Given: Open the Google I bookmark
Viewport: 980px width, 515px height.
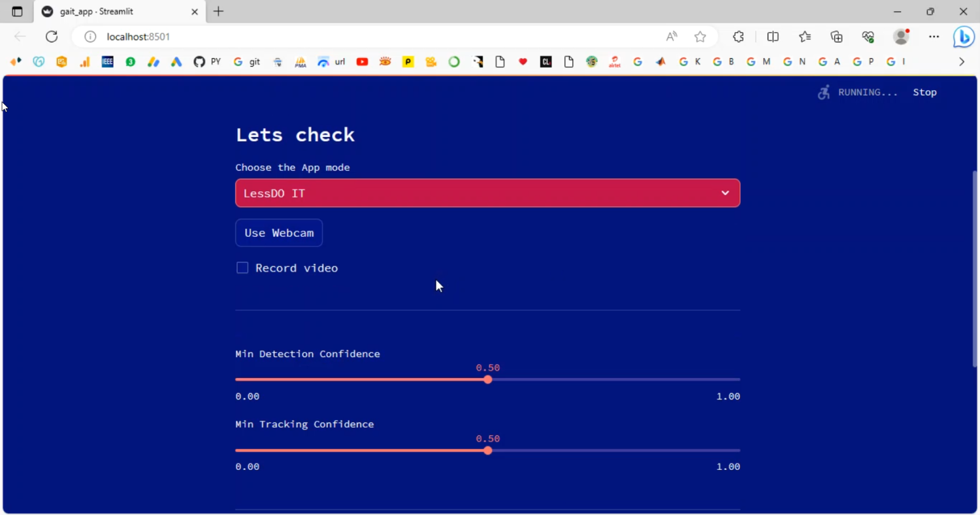Looking at the screenshot, I should click(x=896, y=62).
